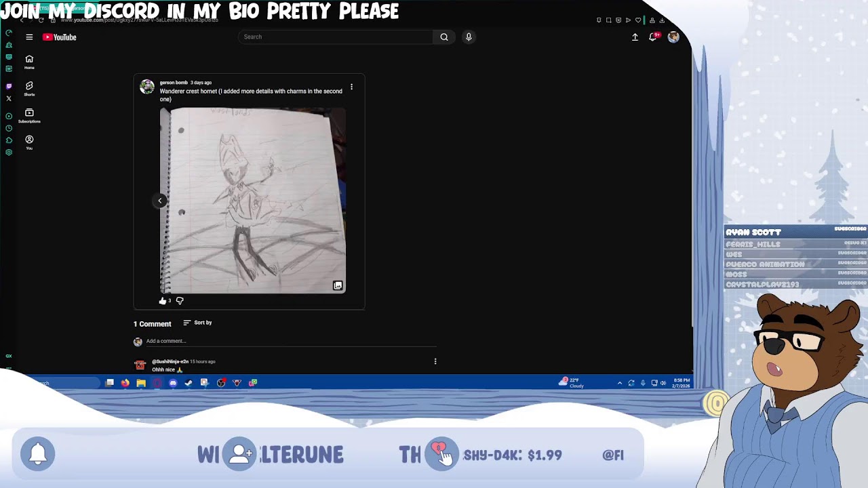Open the YouTube hamburger guide menu
The height and width of the screenshot is (488, 868).
pos(29,37)
